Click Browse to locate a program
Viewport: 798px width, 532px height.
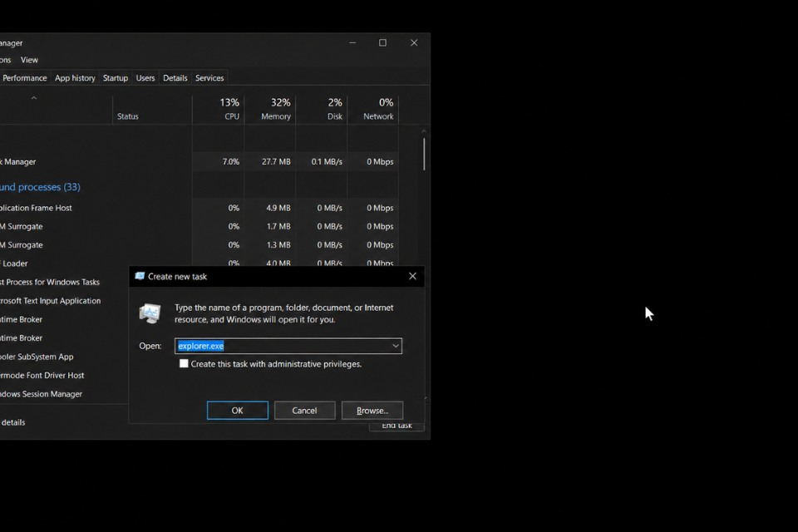372,410
